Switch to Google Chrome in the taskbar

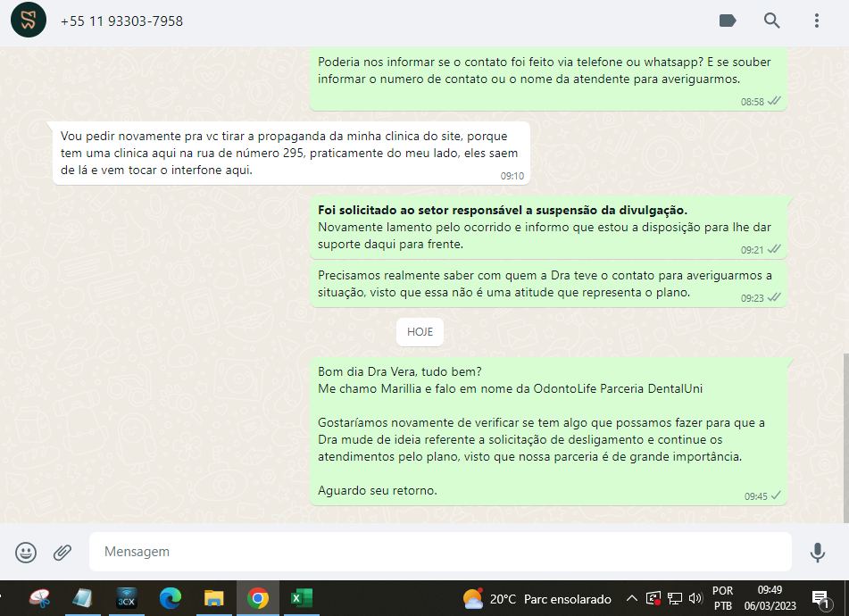[257, 598]
